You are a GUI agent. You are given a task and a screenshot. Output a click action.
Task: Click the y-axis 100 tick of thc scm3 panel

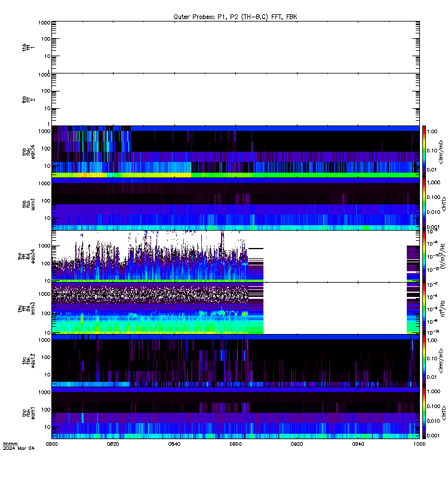point(46,313)
